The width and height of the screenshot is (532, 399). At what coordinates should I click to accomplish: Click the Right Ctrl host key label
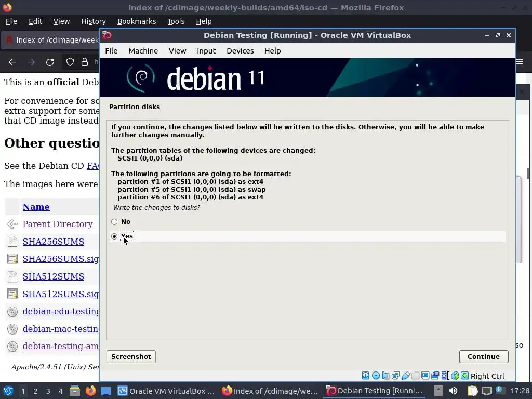[487, 376]
